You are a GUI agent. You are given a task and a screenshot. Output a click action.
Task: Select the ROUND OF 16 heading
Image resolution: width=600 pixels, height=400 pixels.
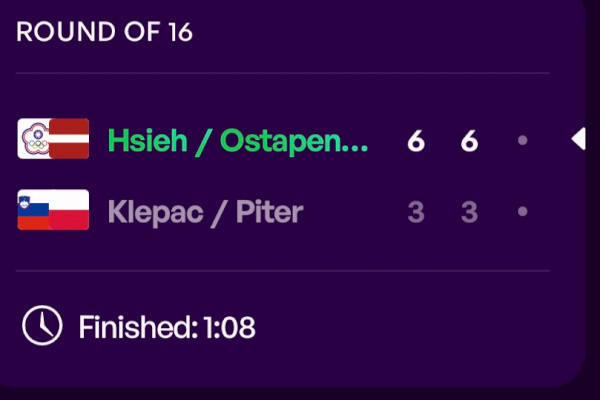click(x=104, y=31)
